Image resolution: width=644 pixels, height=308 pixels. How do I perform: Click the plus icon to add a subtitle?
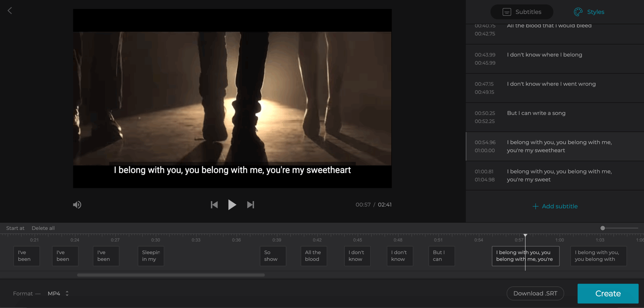[535, 206]
